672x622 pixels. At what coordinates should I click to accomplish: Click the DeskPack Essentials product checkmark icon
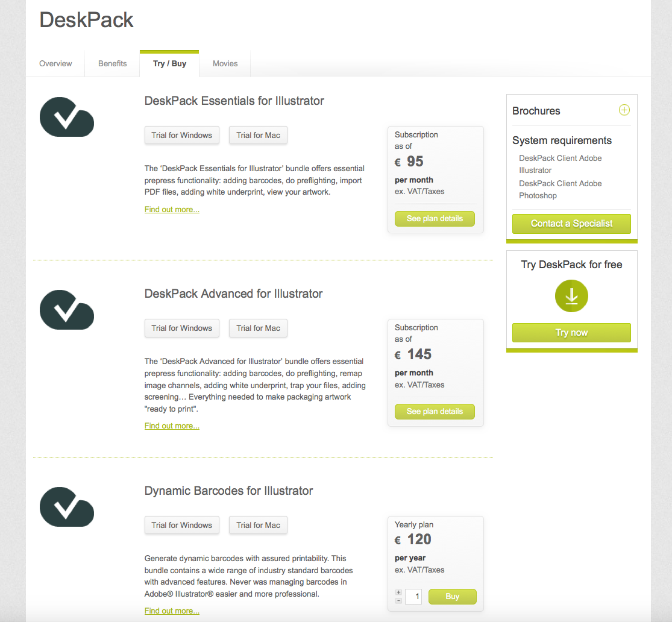66,117
